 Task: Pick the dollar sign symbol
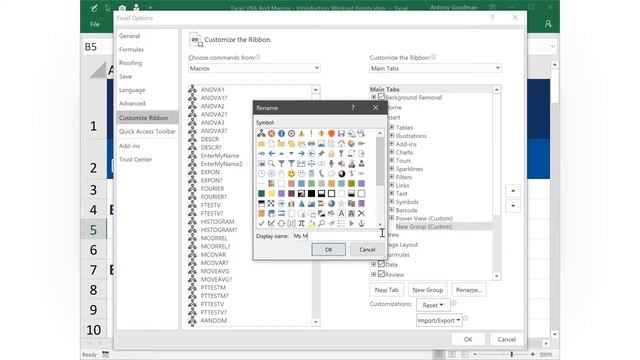pos(351,173)
